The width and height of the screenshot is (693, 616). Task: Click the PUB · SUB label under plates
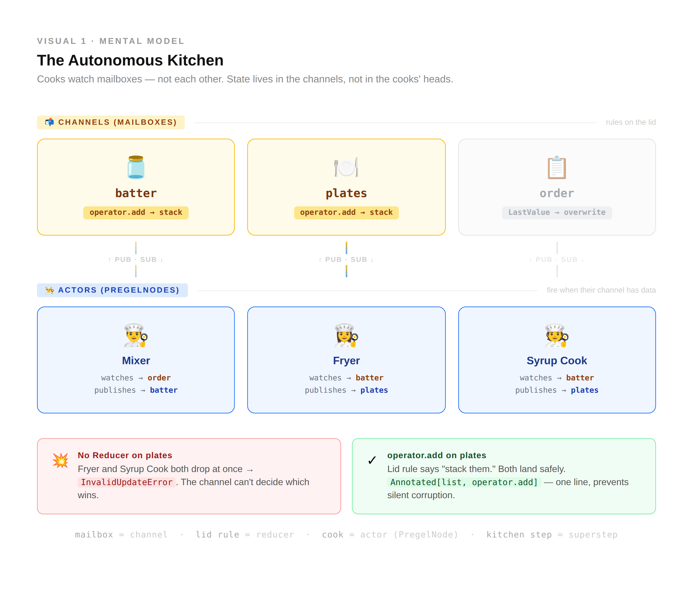point(346,259)
